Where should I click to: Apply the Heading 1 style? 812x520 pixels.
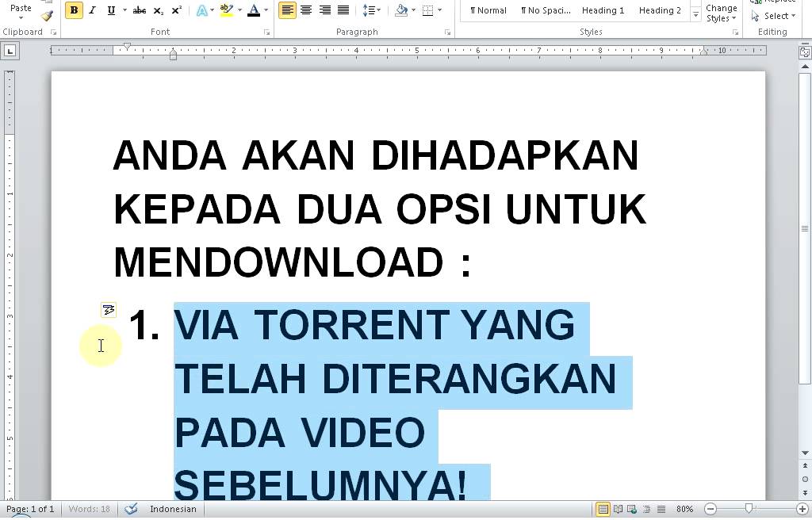coord(603,10)
